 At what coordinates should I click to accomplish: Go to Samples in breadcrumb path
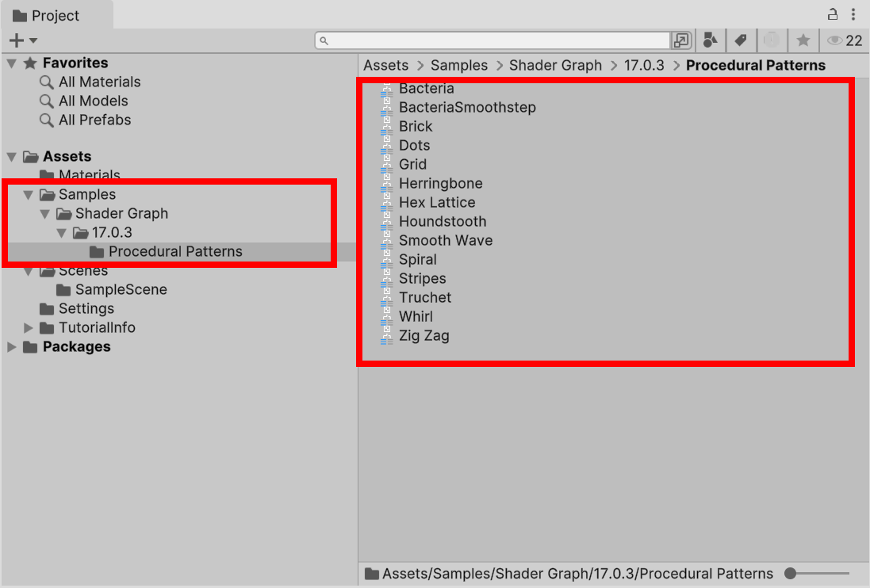coord(459,66)
